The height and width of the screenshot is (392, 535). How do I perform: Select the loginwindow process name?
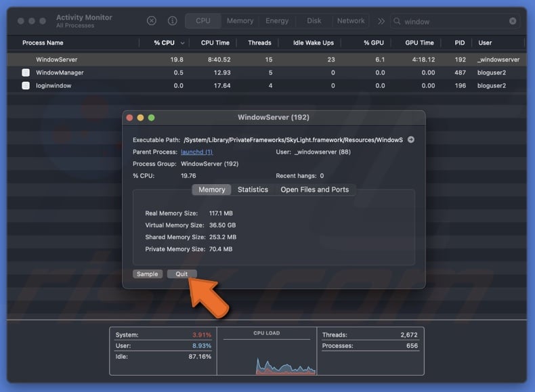pos(53,85)
